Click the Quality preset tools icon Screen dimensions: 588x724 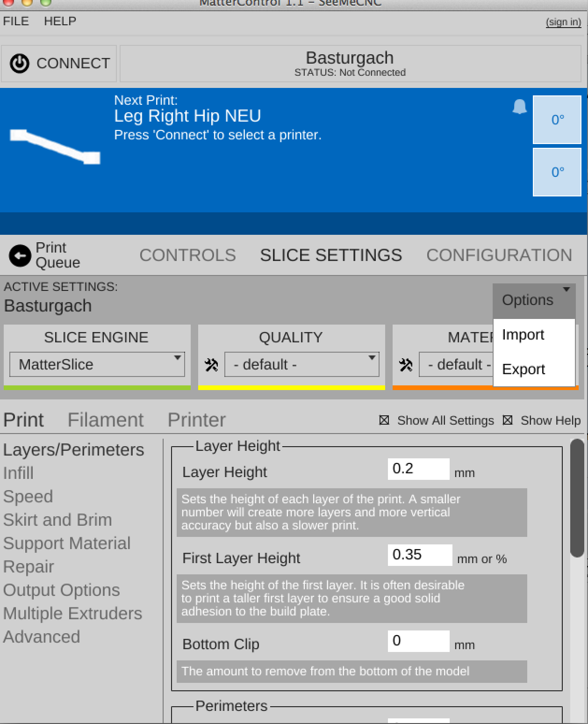click(x=211, y=365)
